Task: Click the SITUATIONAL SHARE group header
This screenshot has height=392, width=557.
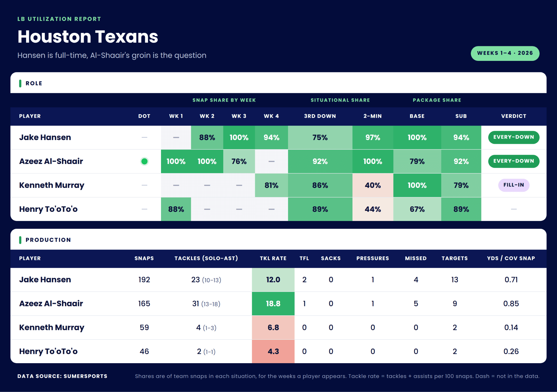Action: point(340,100)
